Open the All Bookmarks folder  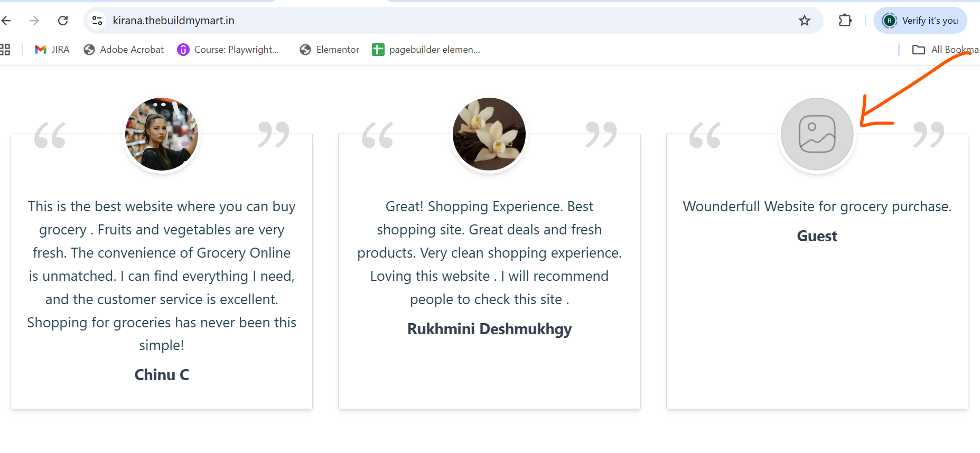(x=946, y=50)
